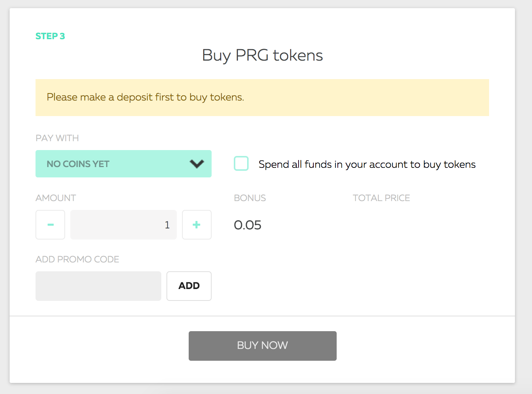Click the BUY NOW button
The width and height of the screenshot is (532, 394).
[263, 346]
